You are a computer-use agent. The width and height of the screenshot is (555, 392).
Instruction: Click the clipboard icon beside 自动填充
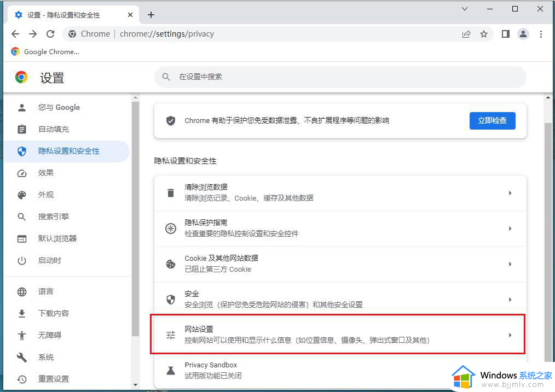tap(22, 130)
